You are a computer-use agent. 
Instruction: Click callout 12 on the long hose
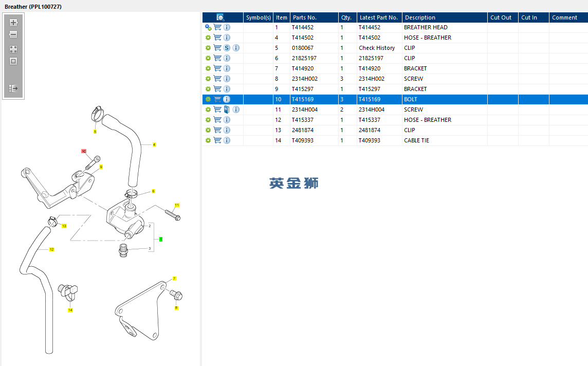click(x=51, y=249)
